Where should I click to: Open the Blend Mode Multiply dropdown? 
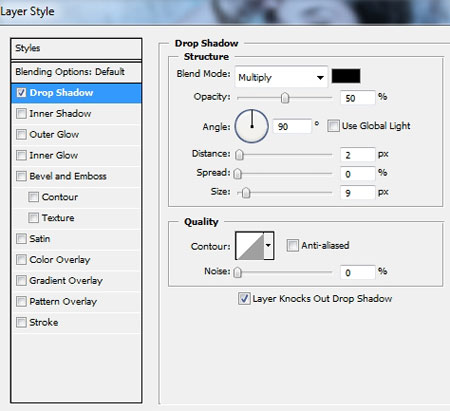point(281,77)
